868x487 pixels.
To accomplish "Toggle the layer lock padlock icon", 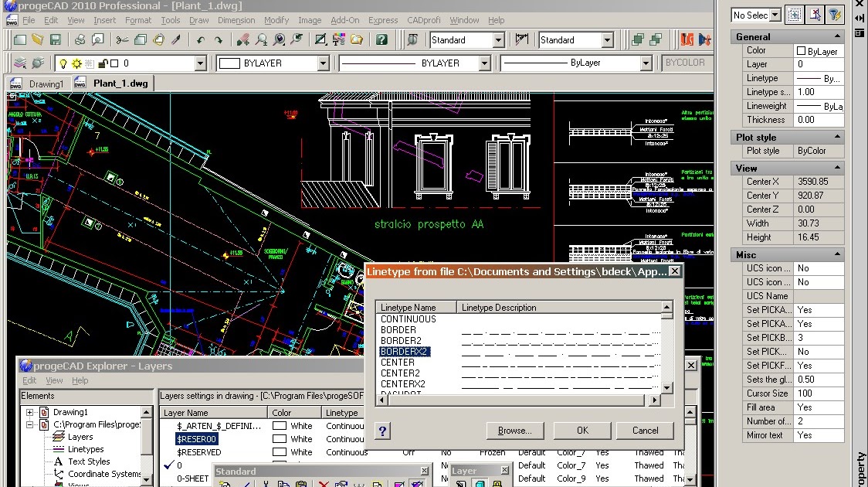I will click(x=103, y=63).
